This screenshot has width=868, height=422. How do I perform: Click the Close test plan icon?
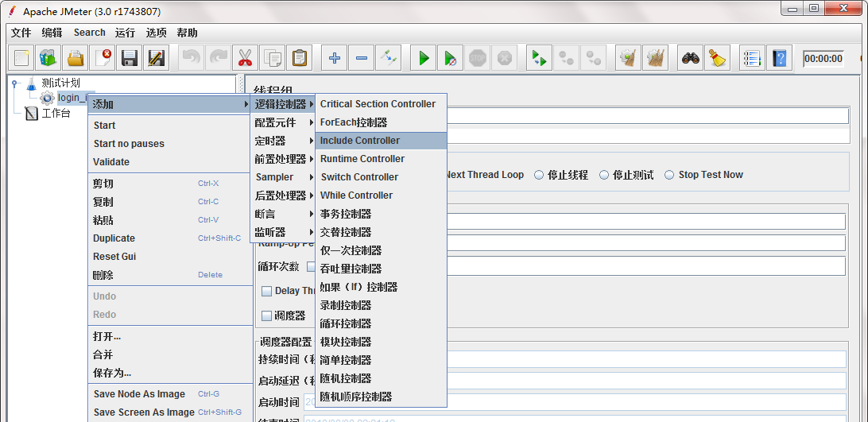pyautogui.click(x=103, y=57)
